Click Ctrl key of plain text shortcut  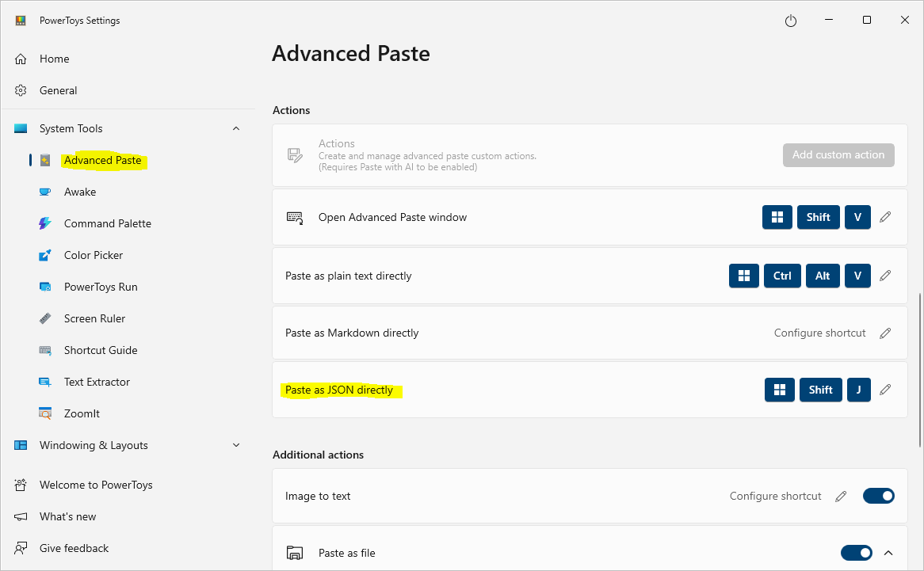tap(782, 276)
